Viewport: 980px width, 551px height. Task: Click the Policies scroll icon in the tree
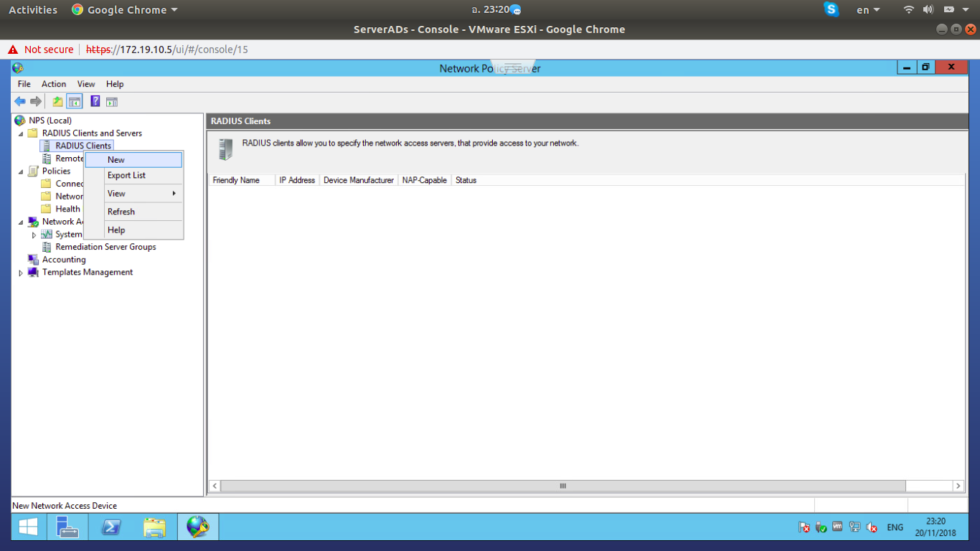pyautogui.click(x=33, y=171)
